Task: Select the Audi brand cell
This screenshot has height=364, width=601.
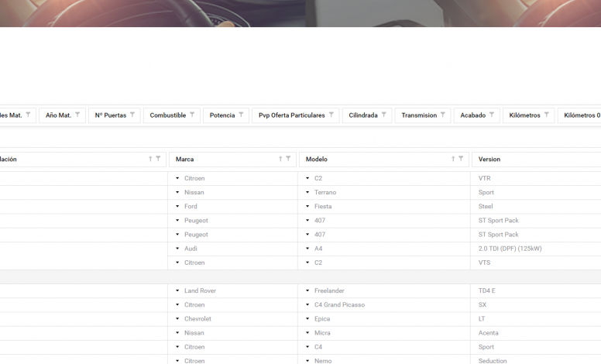Action: pyautogui.click(x=191, y=249)
